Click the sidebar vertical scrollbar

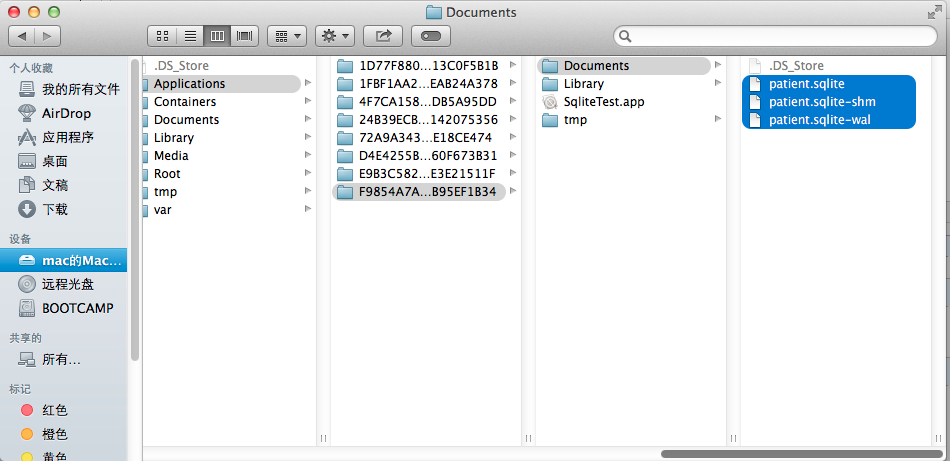[x=135, y=210]
